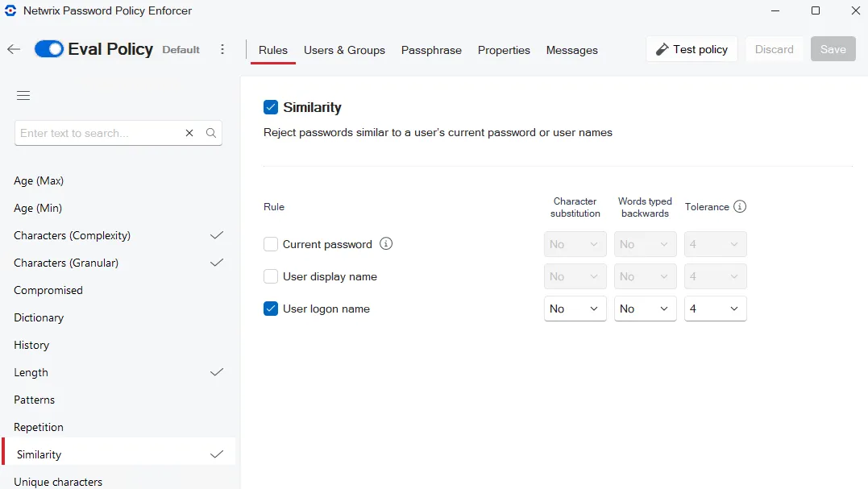The image size is (868, 489).
Task: Select the Age (Min) rule
Action: pos(118,208)
